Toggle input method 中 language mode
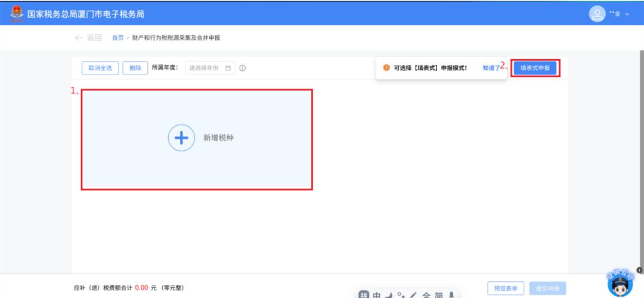 click(x=377, y=294)
